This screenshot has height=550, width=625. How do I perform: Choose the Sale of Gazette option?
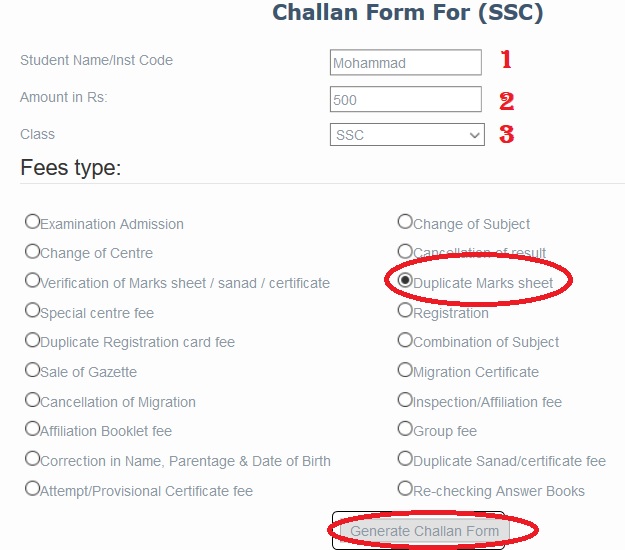pos(33,370)
